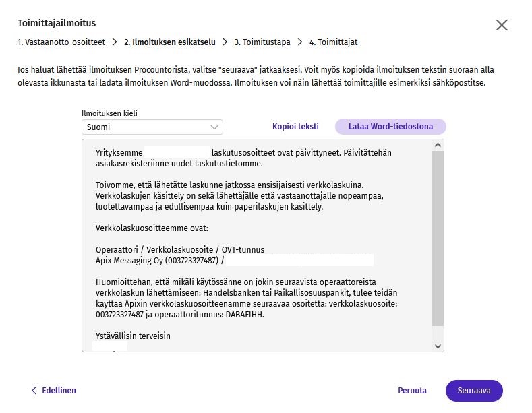Click the chevron after Vastaanotto-osoitteet step

pyautogui.click(x=115, y=42)
